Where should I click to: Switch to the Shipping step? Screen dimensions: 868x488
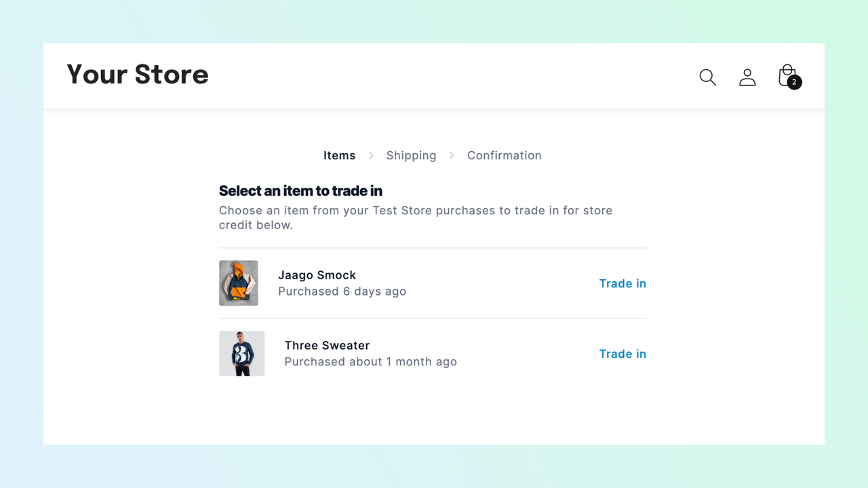tap(411, 155)
